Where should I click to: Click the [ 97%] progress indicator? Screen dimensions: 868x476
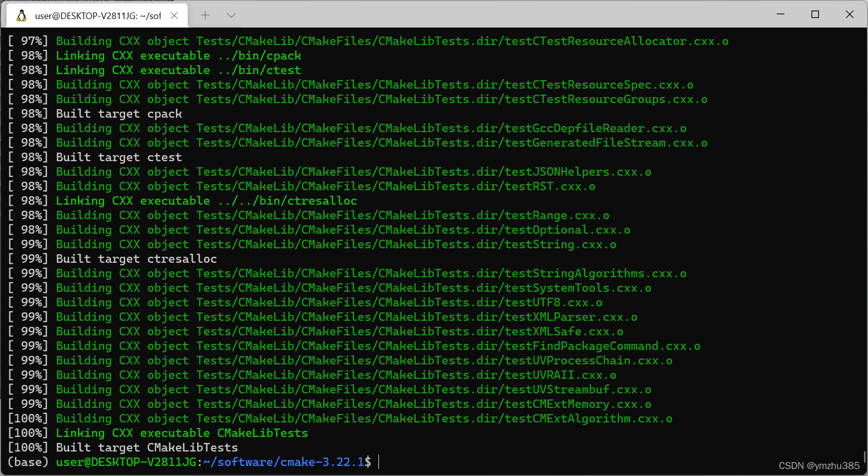28,41
